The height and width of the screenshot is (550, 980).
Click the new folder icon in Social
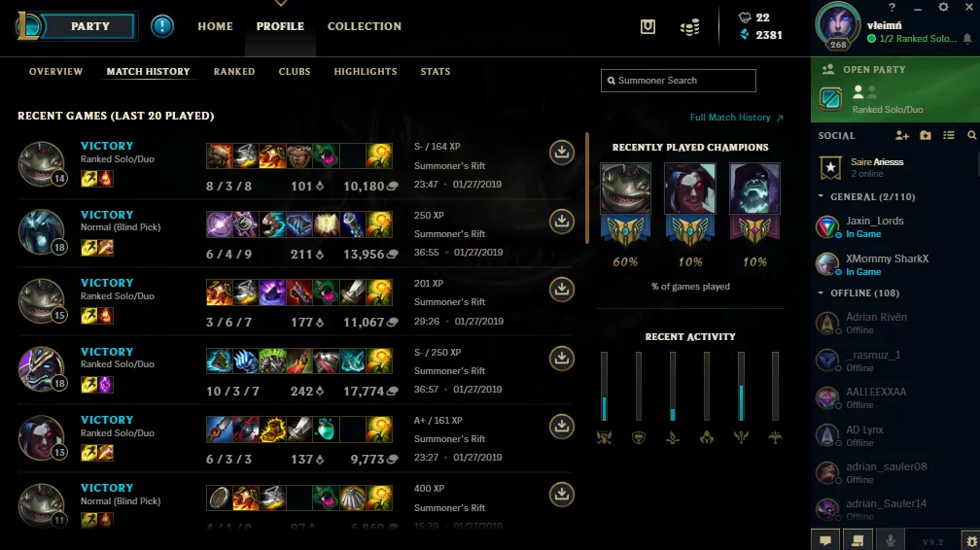click(925, 135)
